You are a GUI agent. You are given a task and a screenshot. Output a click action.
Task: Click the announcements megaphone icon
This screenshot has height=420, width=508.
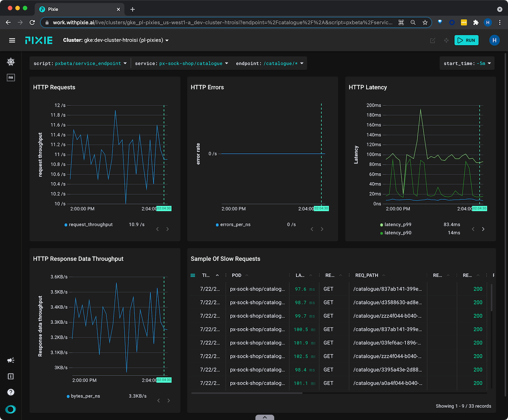tap(11, 360)
